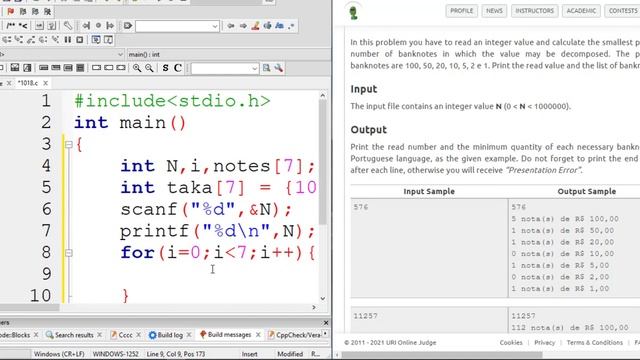Follow the Privacy footer link

544,342
